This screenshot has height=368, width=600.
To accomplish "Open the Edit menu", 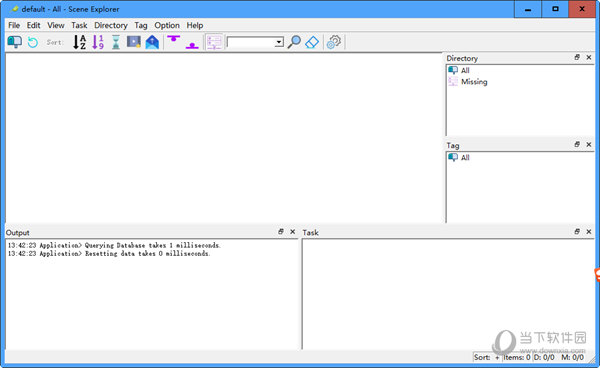I will [33, 25].
